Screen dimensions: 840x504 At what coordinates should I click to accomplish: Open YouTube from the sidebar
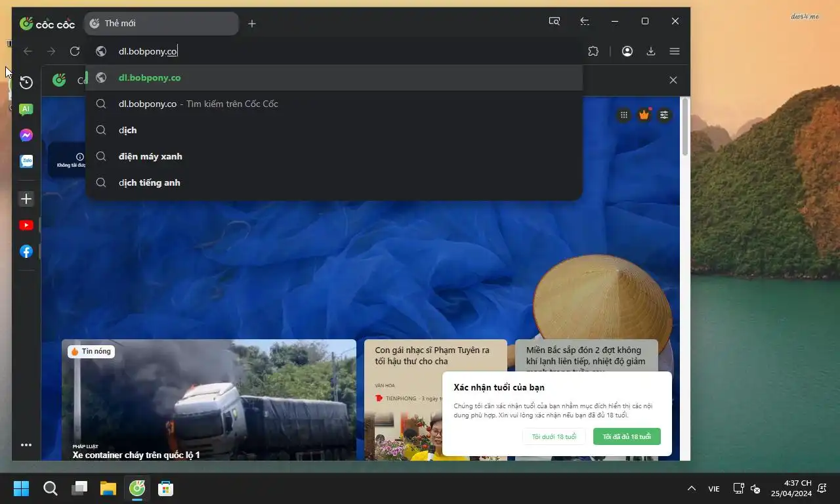point(26,225)
